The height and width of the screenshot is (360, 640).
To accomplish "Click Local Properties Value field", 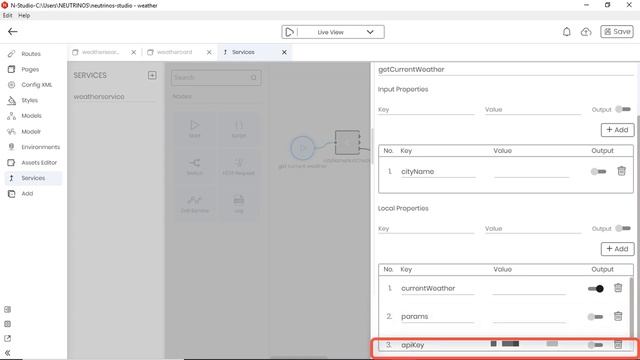I will [x=533, y=229].
